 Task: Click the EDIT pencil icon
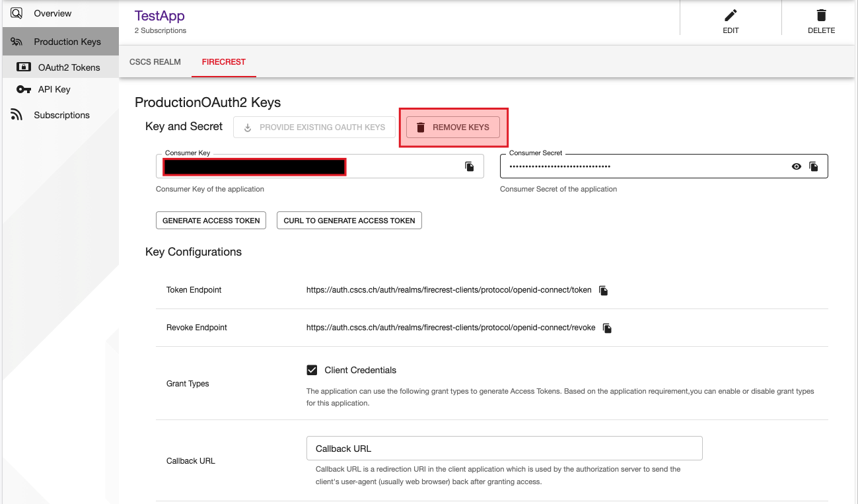731,14
